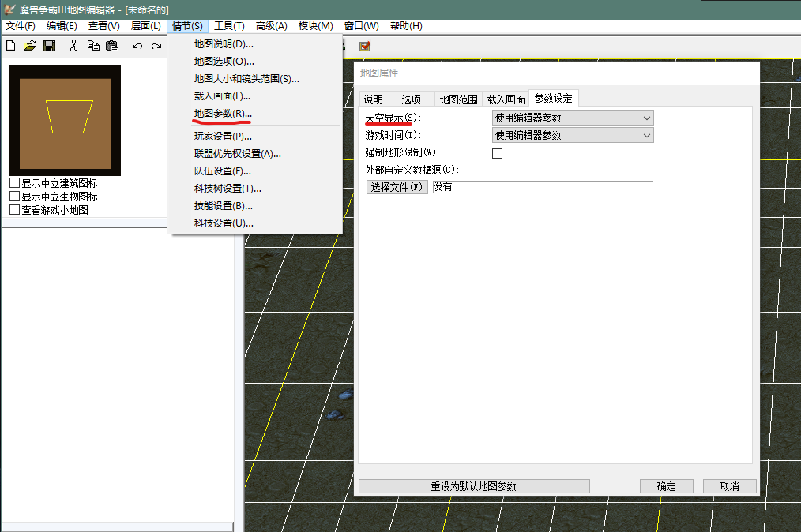Open the 窗口(W) menu
The image size is (801, 532).
(362, 26)
